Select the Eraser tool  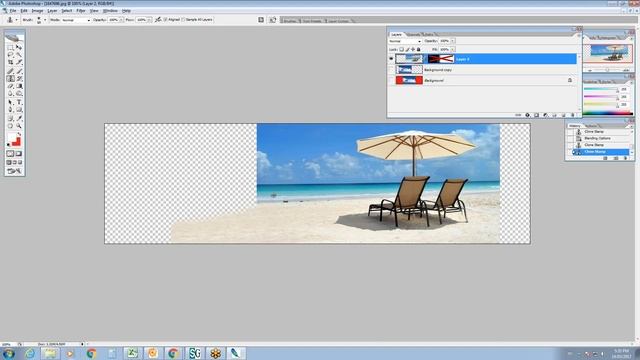pos(11,86)
